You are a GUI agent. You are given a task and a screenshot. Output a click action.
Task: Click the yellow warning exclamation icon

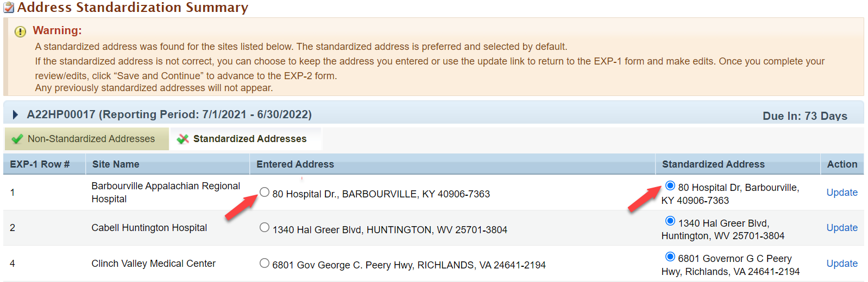pos(20,31)
